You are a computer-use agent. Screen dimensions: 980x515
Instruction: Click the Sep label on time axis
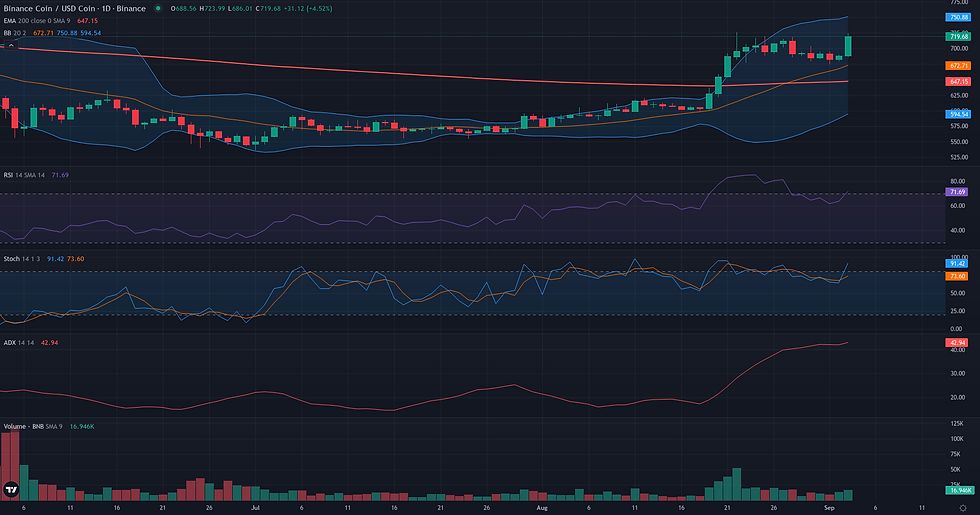tap(829, 508)
